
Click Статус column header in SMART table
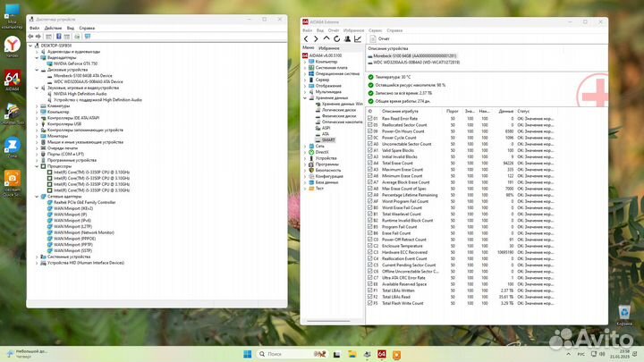(523, 111)
